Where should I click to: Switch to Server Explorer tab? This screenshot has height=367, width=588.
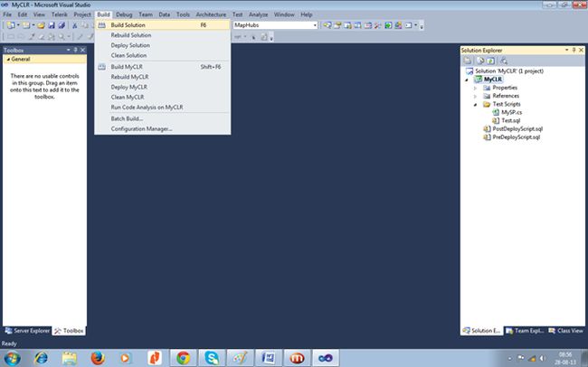pos(27,331)
